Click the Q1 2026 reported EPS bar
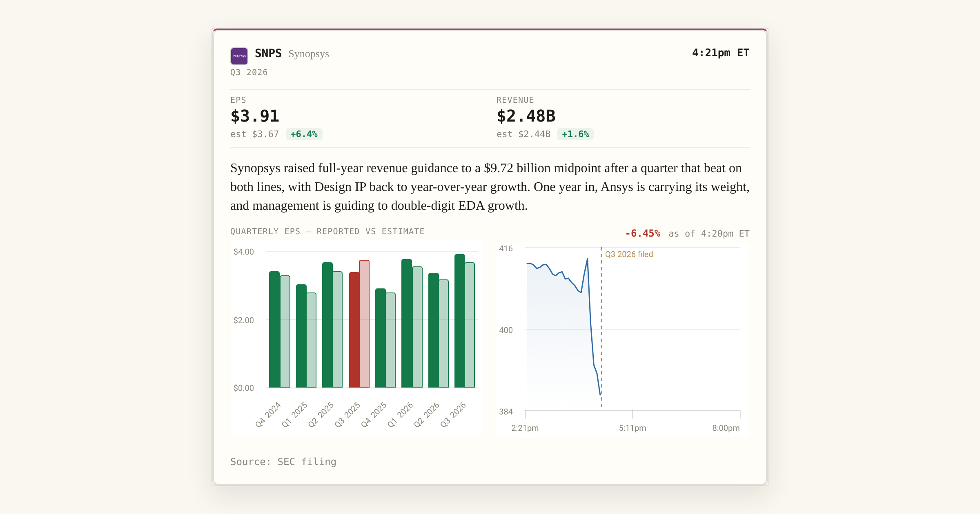Screen dimensions: 980x514 click(407, 323)
